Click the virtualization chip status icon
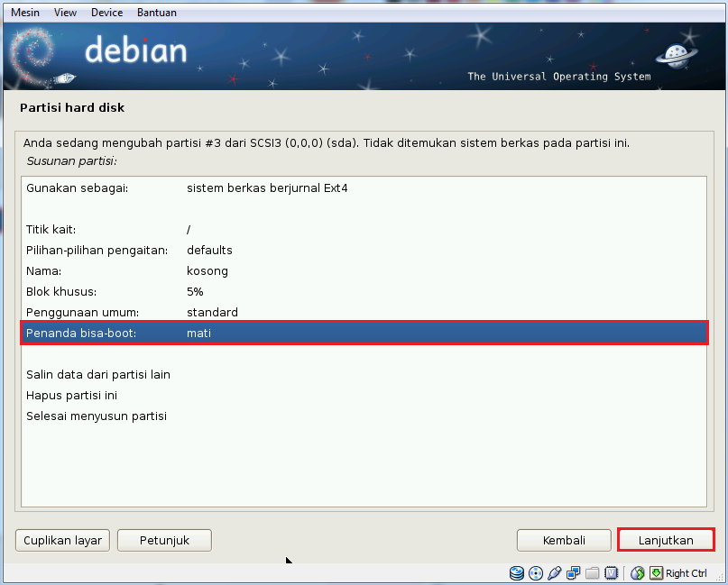 pyautogui.click(x=612, y=573)
